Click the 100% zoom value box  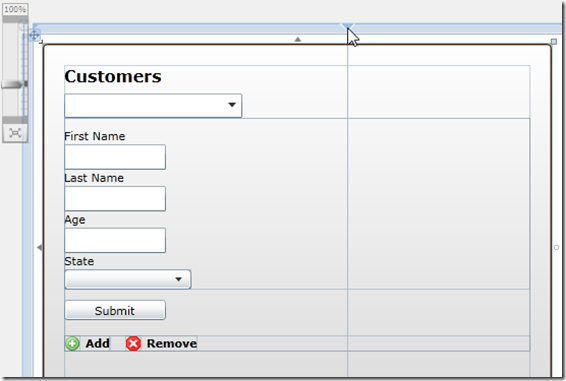point(15,9)
